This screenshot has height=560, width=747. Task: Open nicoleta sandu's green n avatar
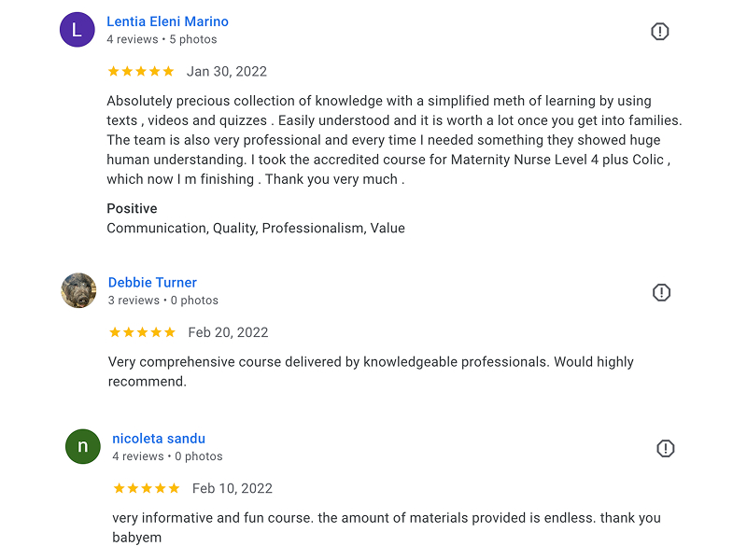pos(83,447)
